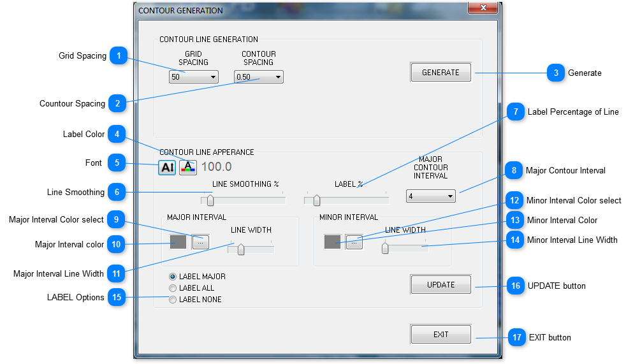Open the Label Color picker icon
This screenshot has height=364, width=633.
[x=187, y=167]
